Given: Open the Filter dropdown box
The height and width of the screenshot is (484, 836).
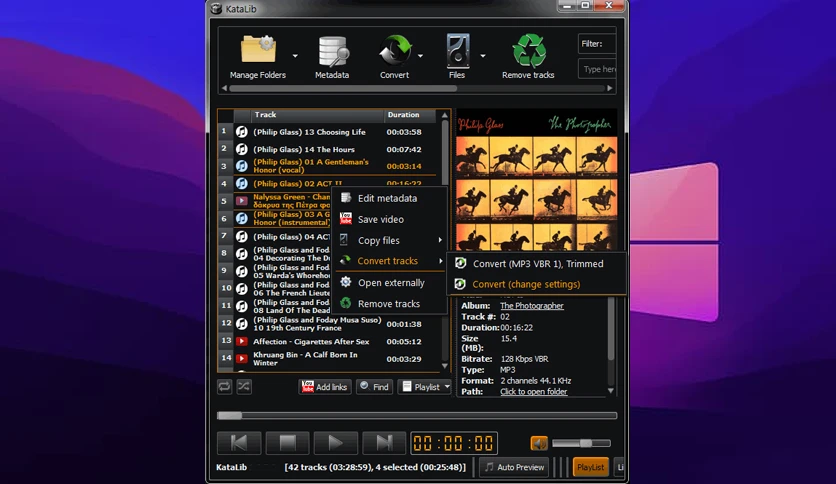Looking at the screenshot, I should 598,44.
